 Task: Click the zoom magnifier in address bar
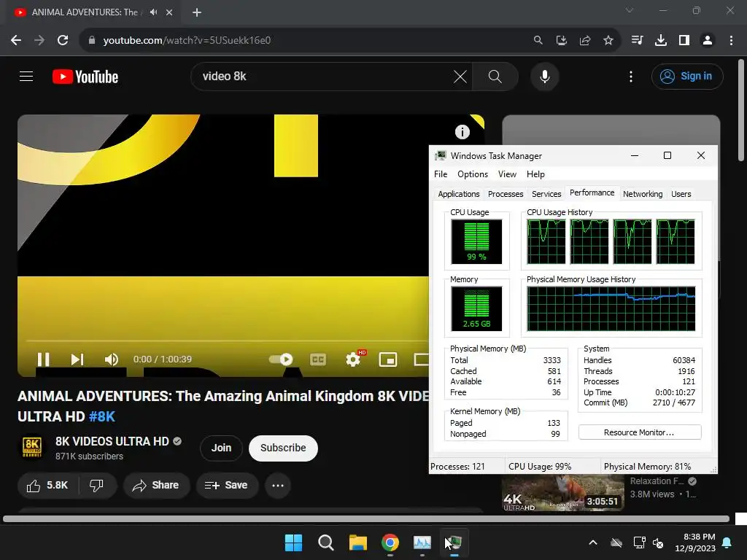pyautogui.click(x=538, y=40)
